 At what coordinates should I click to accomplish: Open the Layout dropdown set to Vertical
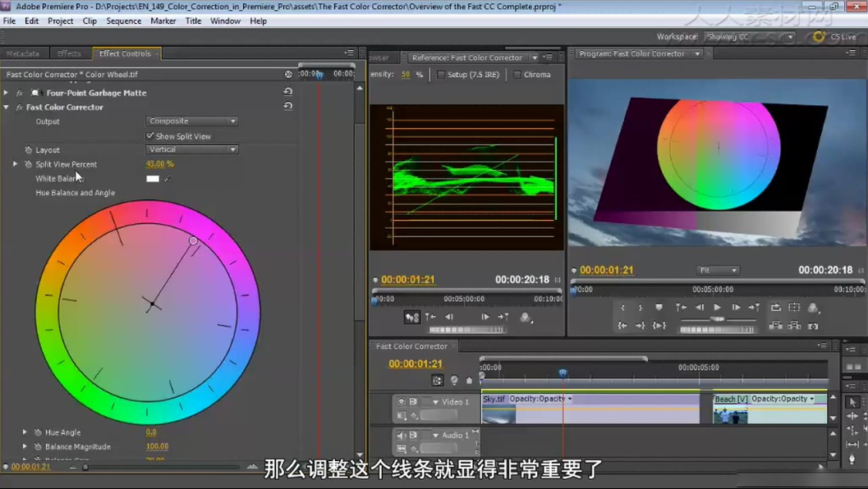tap(192, 149)
